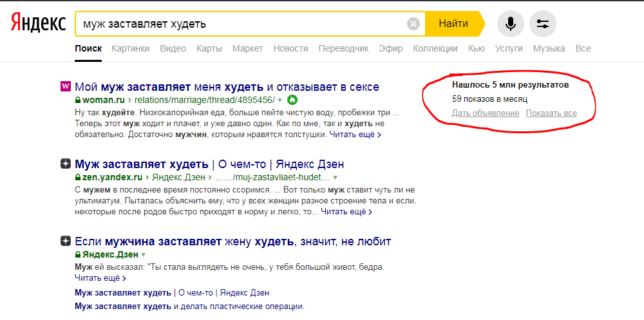Click lock icon before green Яндекс.Дзен
644x320 pixels.
point(78,255)
